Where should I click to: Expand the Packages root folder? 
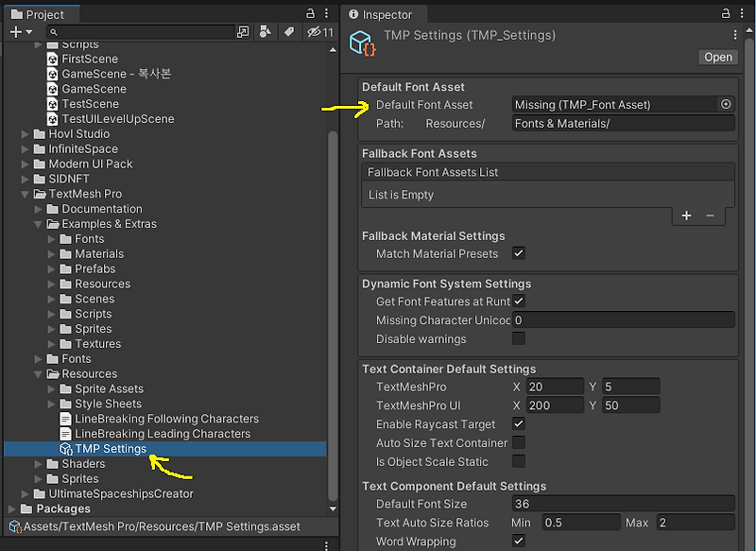pyautogui.click(x=12, y=509)
